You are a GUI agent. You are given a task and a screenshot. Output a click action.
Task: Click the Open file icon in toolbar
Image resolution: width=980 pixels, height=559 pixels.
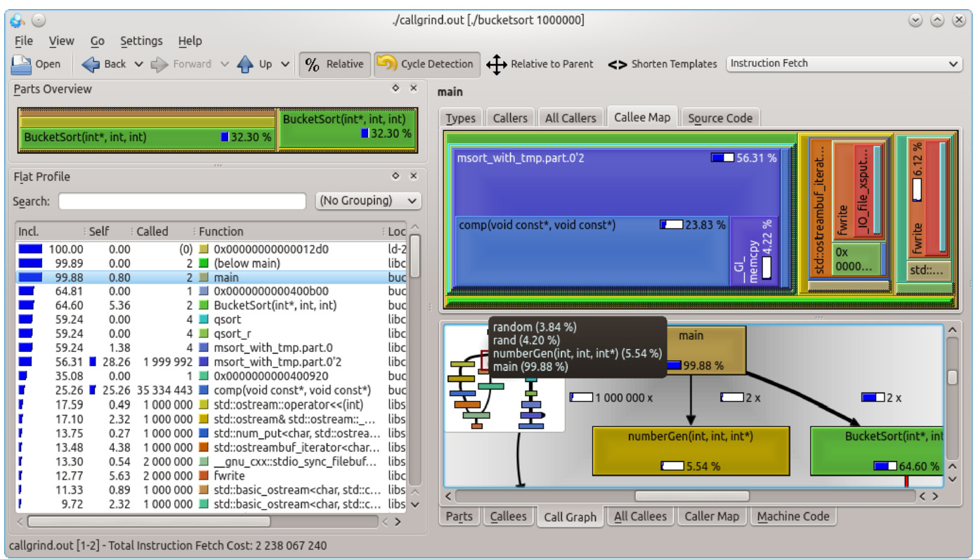point(22,64)
